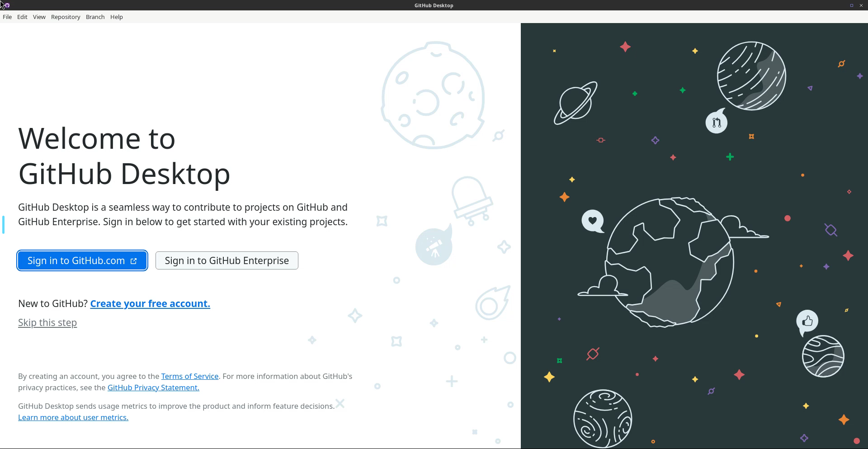Click the cratered moon illustration
868x449 pixels.
[433, 95]
